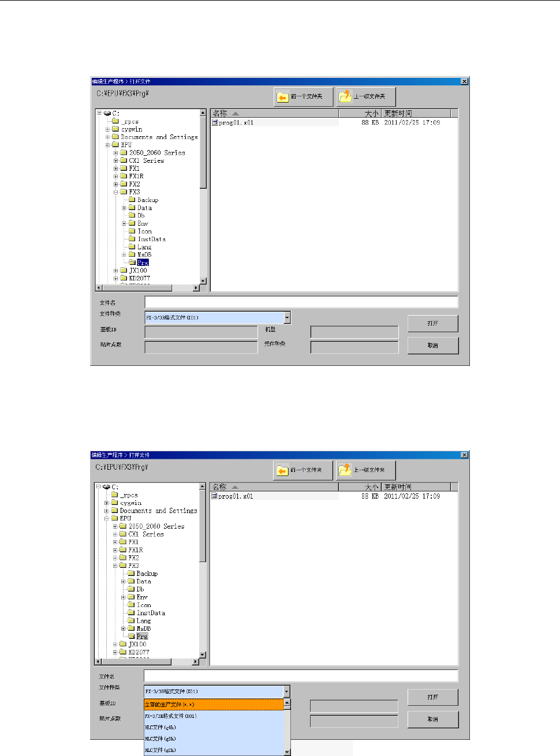Click 取消 (Cancel) button in lower dialog
The image size is (560, 756).
[433, 719]
